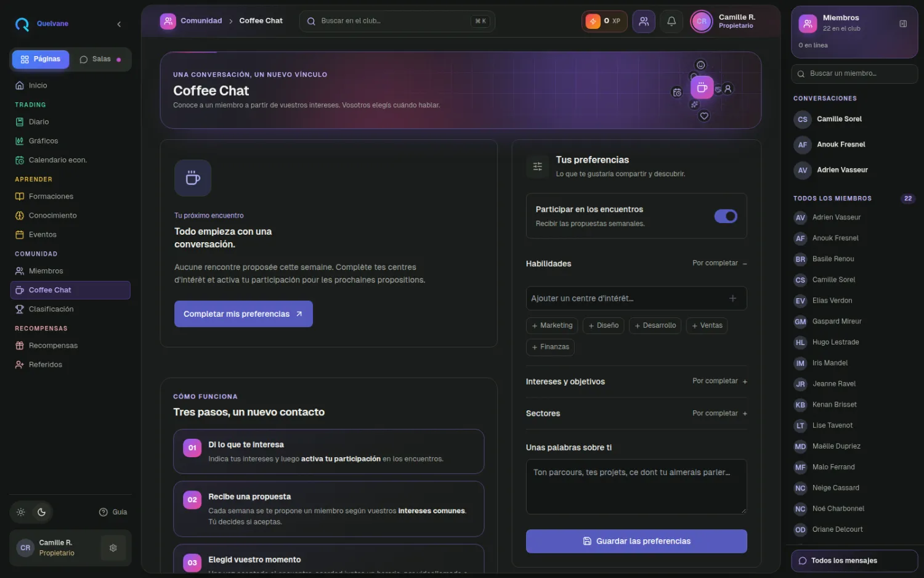924x578 pixels.
Task: Select Coffee Chat in the sidebar
Action: tap(70, 290)
